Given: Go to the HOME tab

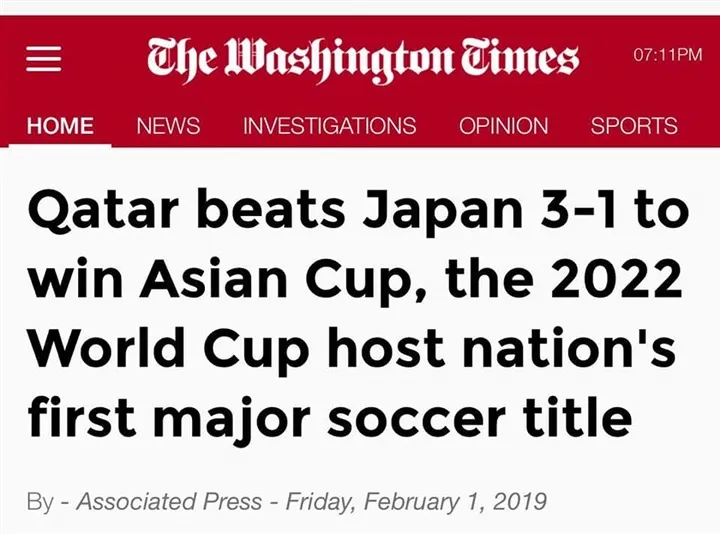Looking at the screenshot, I should tap(60, 126).
